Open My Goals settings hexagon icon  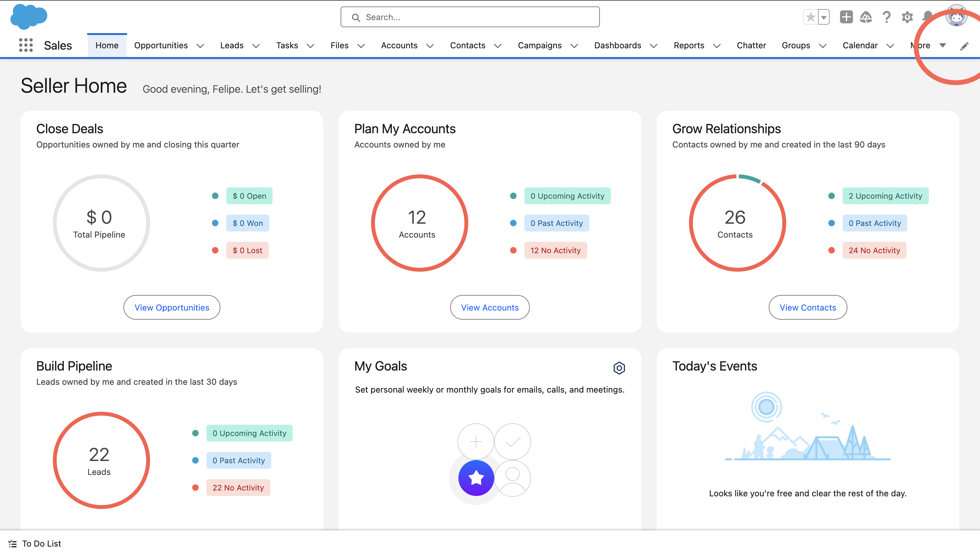point(619,368)
